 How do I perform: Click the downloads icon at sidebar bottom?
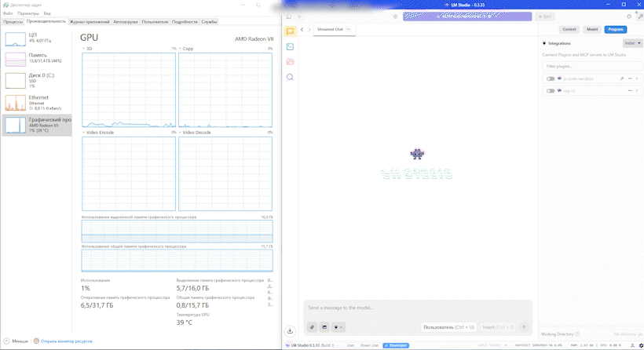(290, 331)
